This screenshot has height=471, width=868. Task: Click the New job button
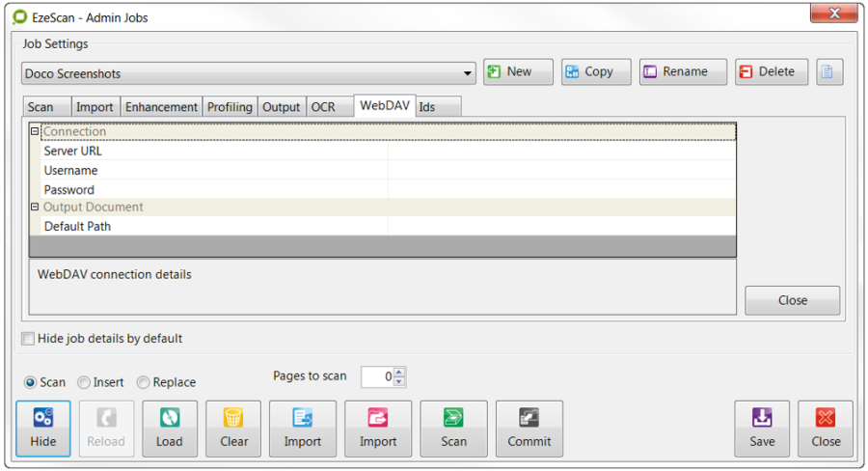click(518, 72)
